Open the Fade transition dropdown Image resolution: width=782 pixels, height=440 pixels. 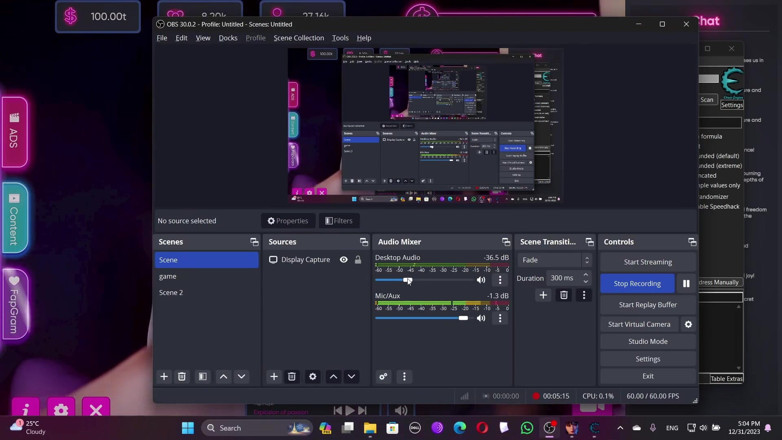pos(554,260)
